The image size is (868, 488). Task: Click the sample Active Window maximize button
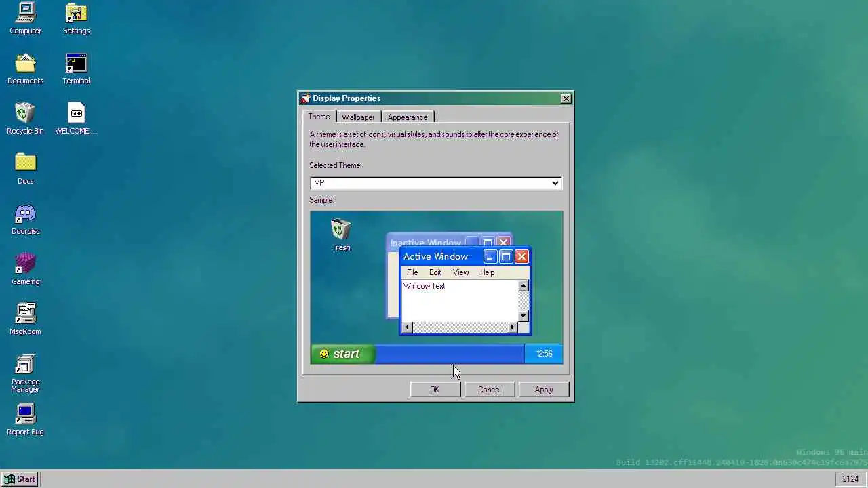tap(506, 256)
